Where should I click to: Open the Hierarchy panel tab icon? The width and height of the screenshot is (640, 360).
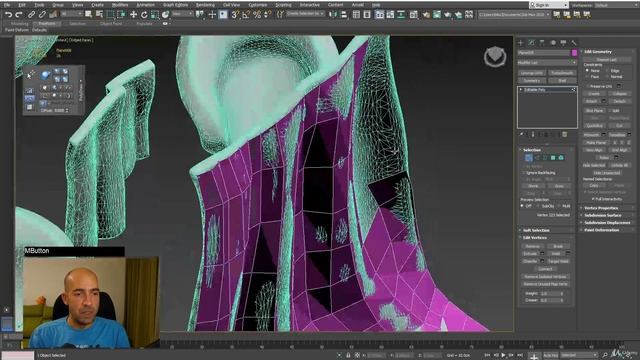point(542,42)
